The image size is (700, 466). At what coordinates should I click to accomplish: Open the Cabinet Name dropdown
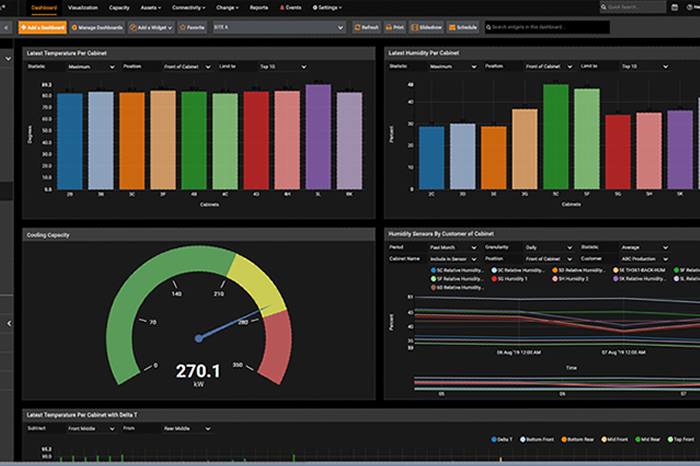tap(453, 259)
